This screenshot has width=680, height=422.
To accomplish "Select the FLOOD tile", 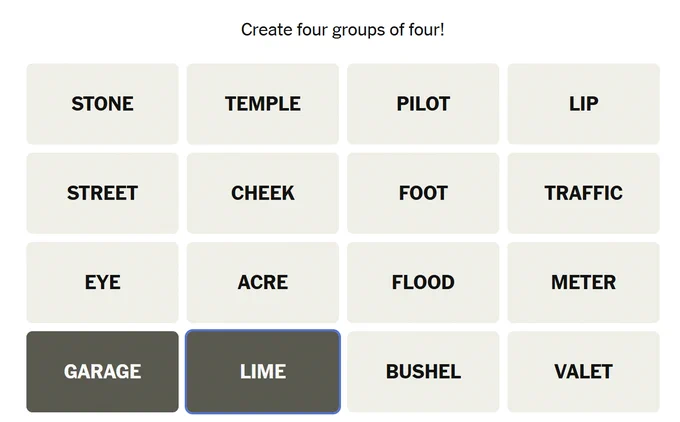I will [x=423, y=283].
